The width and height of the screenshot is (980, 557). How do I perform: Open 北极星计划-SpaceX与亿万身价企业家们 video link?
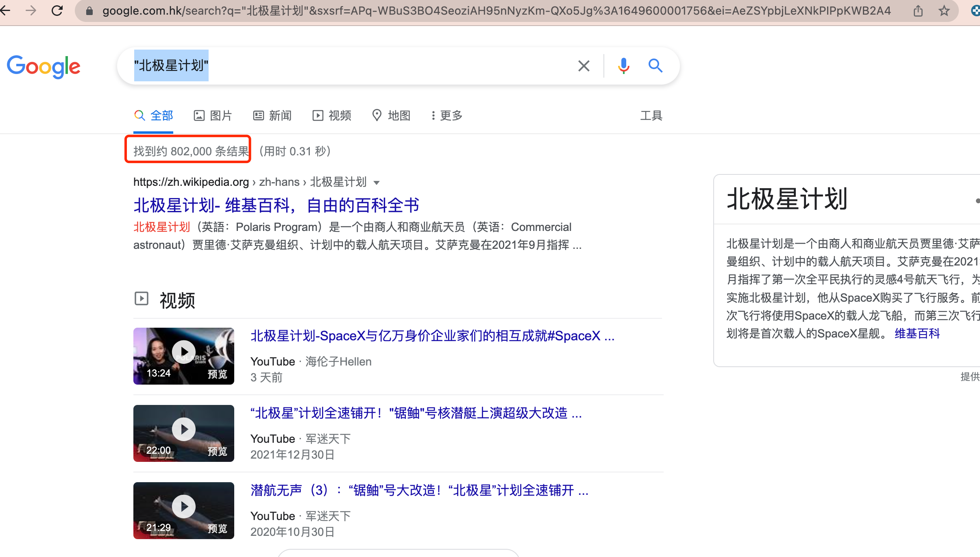432,336
